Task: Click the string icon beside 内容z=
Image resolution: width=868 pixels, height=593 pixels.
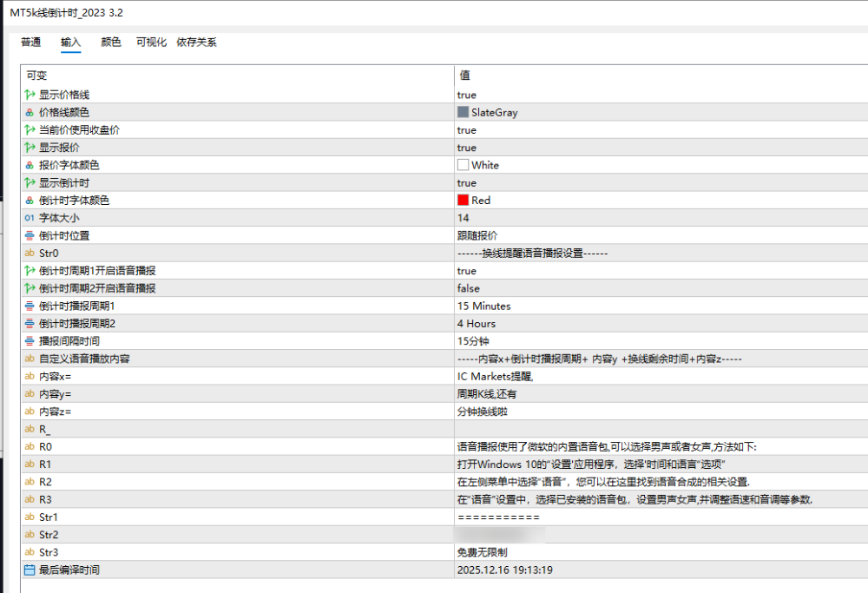Action: click(30, 412)
